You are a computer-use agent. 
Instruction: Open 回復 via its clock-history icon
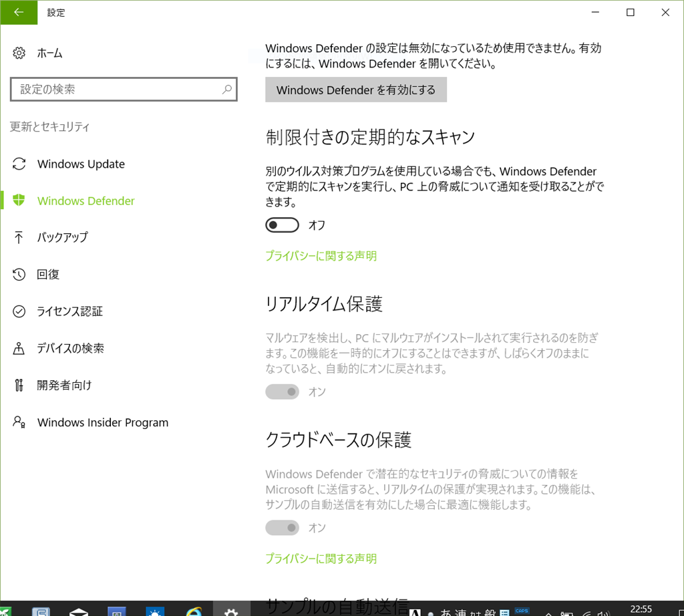(x=19, y=275)
